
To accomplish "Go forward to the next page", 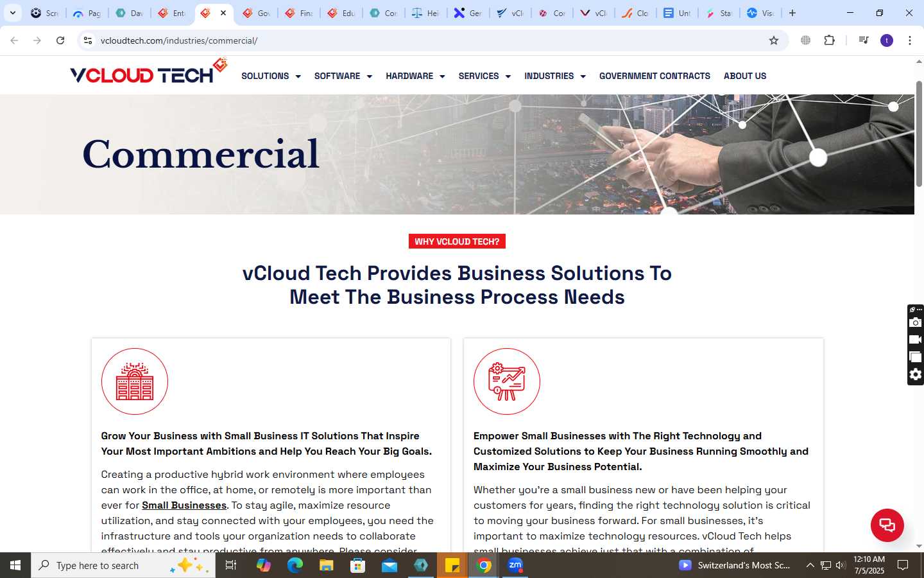I will [x=37, y=40].
